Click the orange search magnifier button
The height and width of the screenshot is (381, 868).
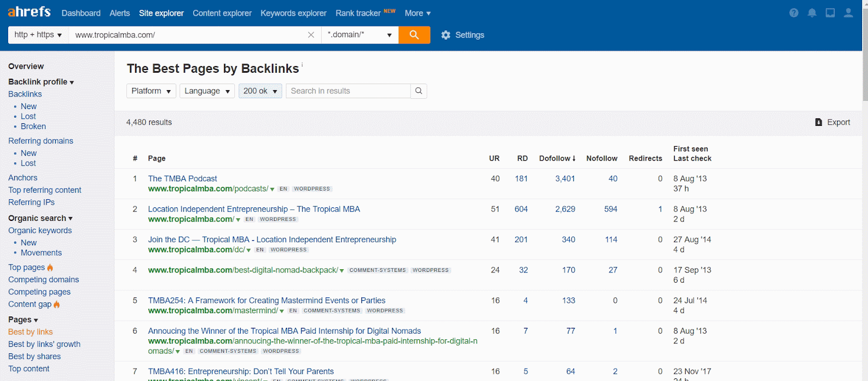tap(414, 35)
